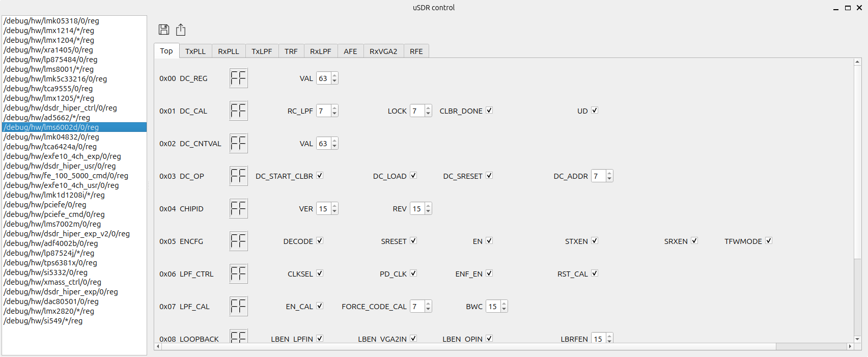Toggle the CLKSEL checkbox
Image resolution: width=868 pixels, height=357 pixels.
(320, 273)
